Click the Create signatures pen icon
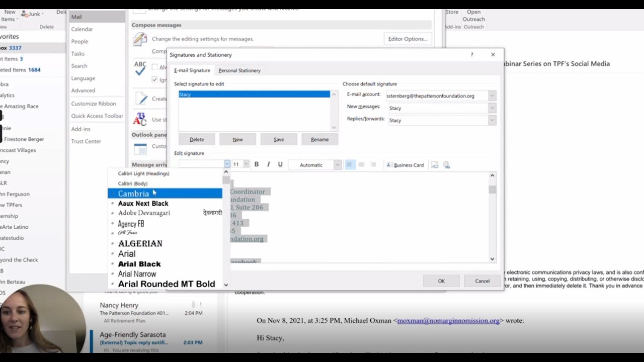The image size is (644, 362). pos(140,98)
